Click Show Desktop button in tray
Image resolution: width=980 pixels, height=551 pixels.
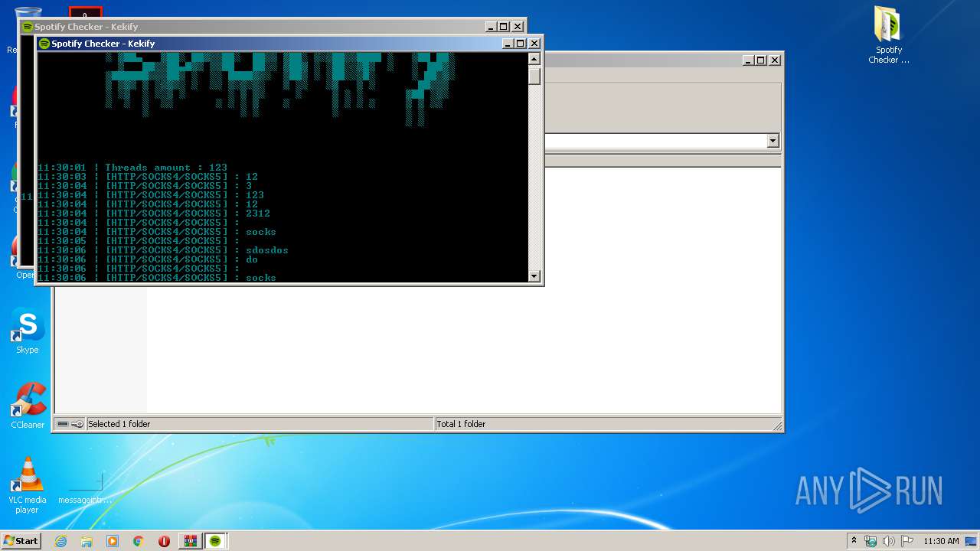tap(972, 541)
